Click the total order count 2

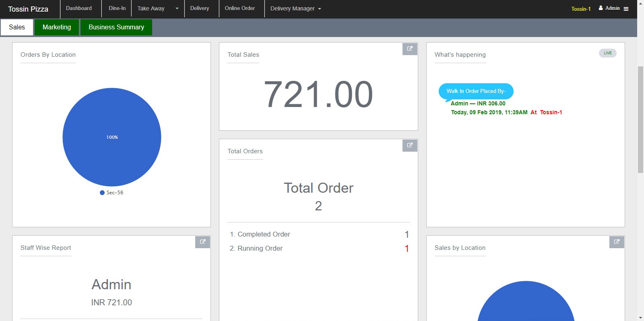318,206
